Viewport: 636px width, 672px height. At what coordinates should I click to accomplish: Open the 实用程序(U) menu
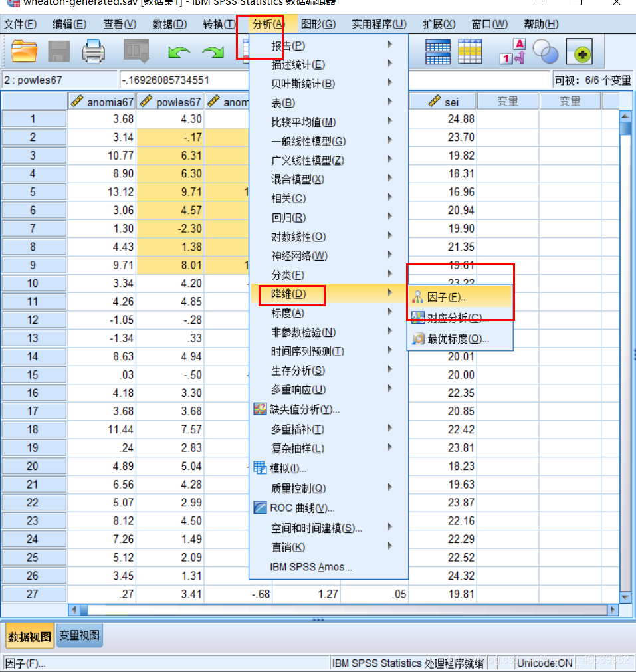(379, 24)
